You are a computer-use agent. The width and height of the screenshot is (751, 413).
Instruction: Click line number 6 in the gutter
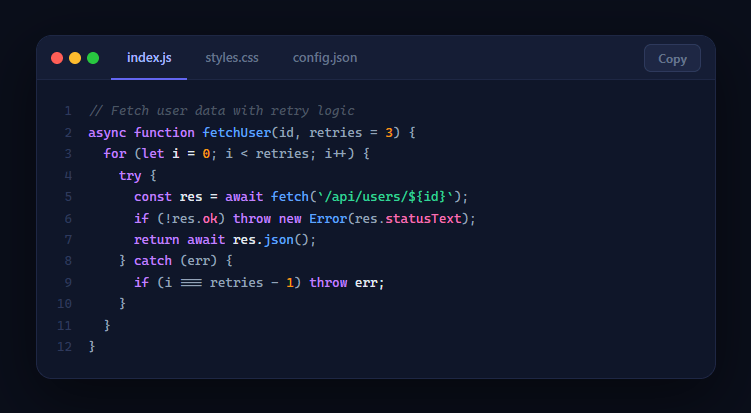(68, 219)
